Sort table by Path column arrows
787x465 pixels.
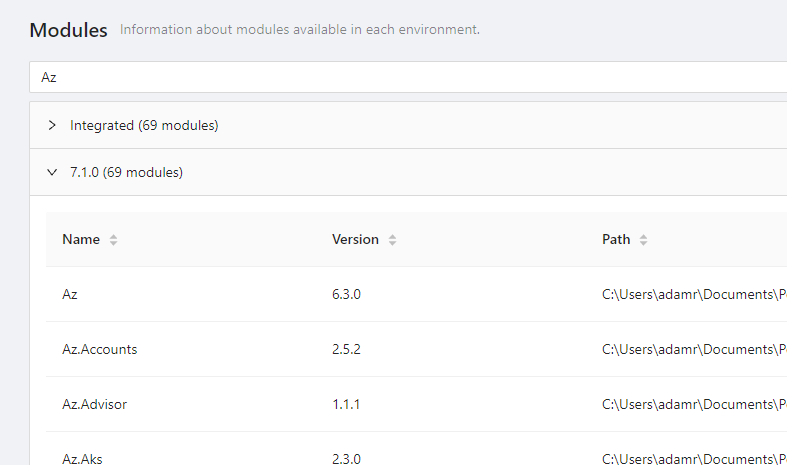click(x=643, y=240)
